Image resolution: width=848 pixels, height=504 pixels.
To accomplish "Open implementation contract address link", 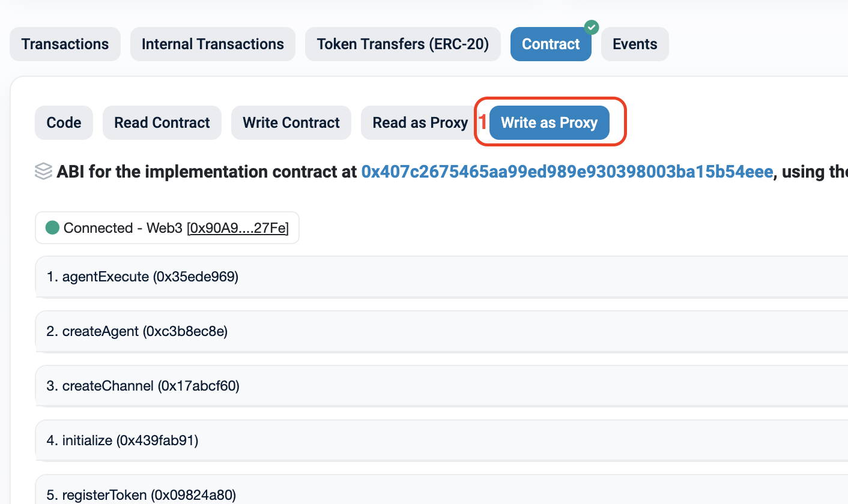I will (x=566, y=172).
